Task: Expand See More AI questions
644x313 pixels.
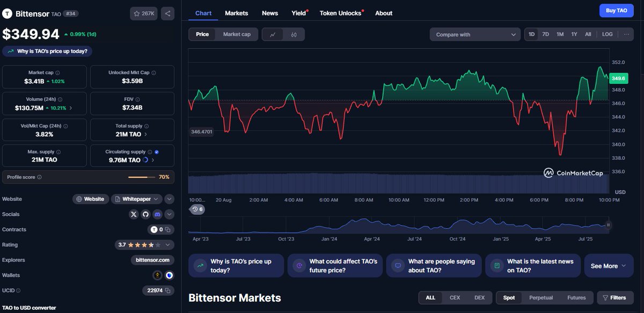Action: pyautogui.click(x=609, y=266)
